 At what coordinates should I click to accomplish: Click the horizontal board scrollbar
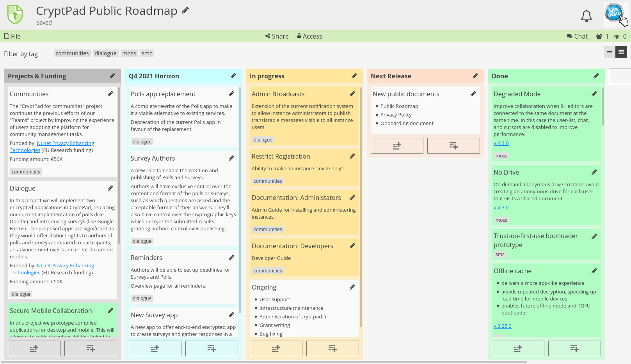pos(263,362)
